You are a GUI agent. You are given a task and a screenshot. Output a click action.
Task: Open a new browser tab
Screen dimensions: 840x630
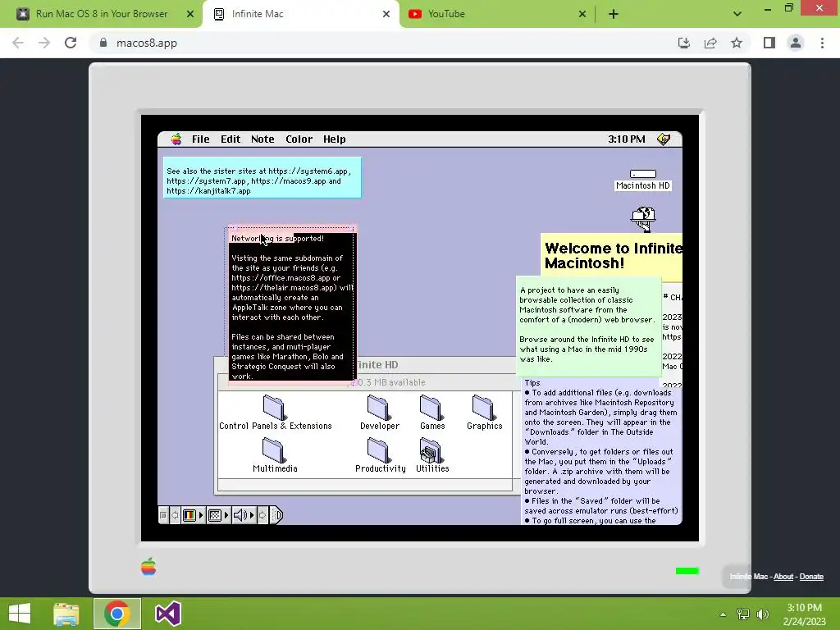(614, 14)
